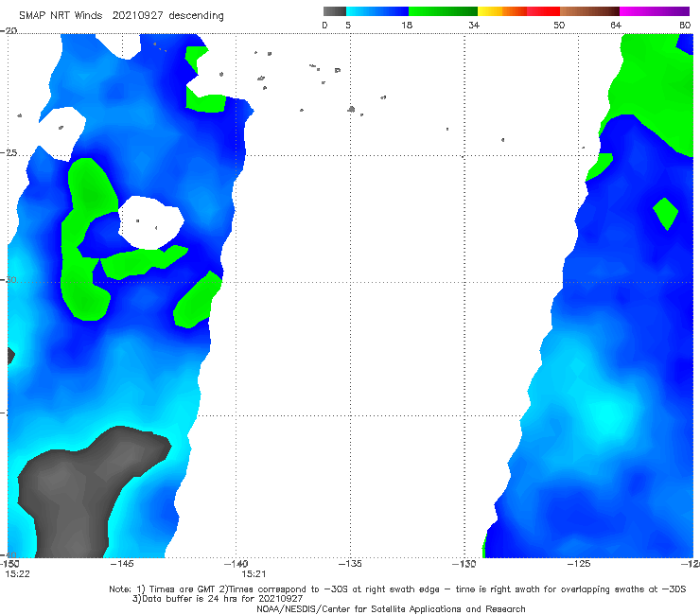Click the gray segment of the color scale
This screenshot has width=700, height=615.
coord(335,11)
